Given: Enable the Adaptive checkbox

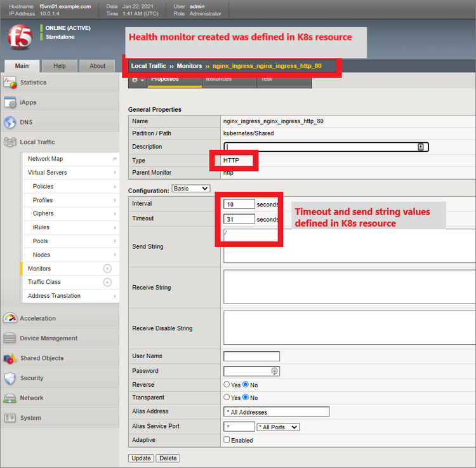Looking at the screenshot, I should coord(227,440).
